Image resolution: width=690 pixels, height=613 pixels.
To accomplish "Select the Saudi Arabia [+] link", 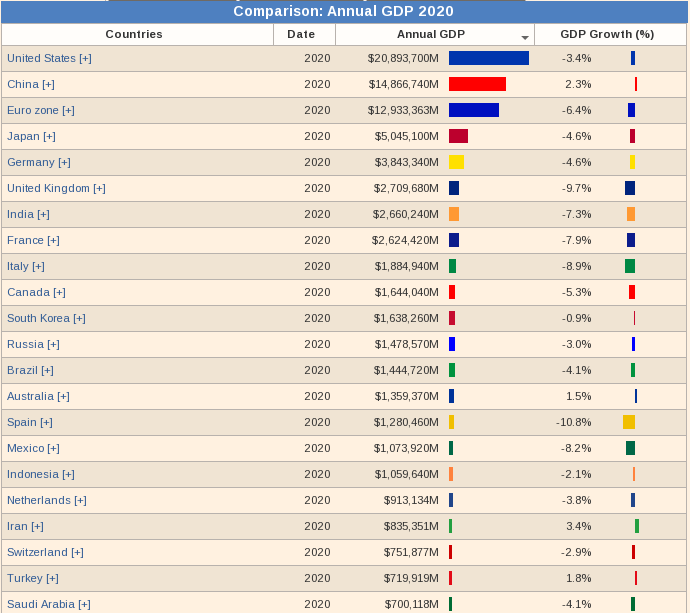I will (48, 604).
